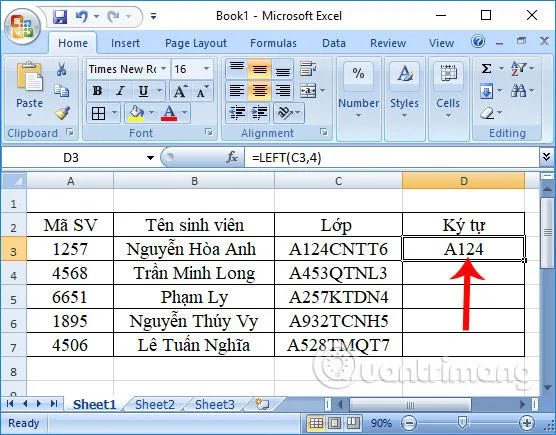Open the Sheet2 worksheet tab

[155, 405]
